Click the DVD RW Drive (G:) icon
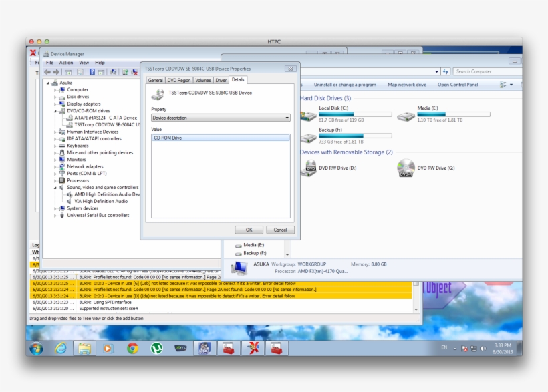The image size is (548, 392). pos(406,168)
